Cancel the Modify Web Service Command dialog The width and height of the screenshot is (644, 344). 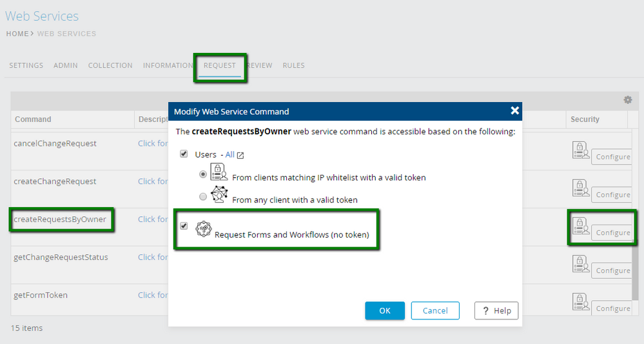click(x=434, y=310)
